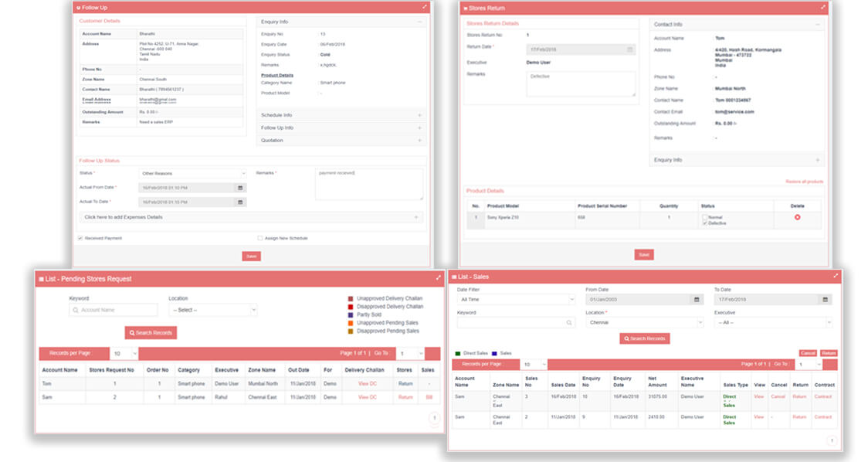Open the Status dropdown showing Other Reasons
Screen dimensions: 868x462
190,173
